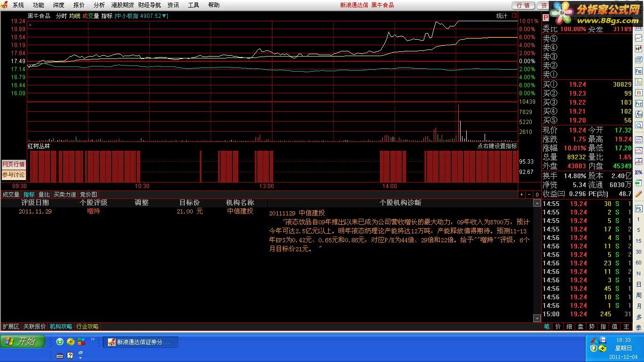Click the orange wave-chart indicator sidebar icon
The width and height of the screenshot is (644, 362).
[639, 150]
